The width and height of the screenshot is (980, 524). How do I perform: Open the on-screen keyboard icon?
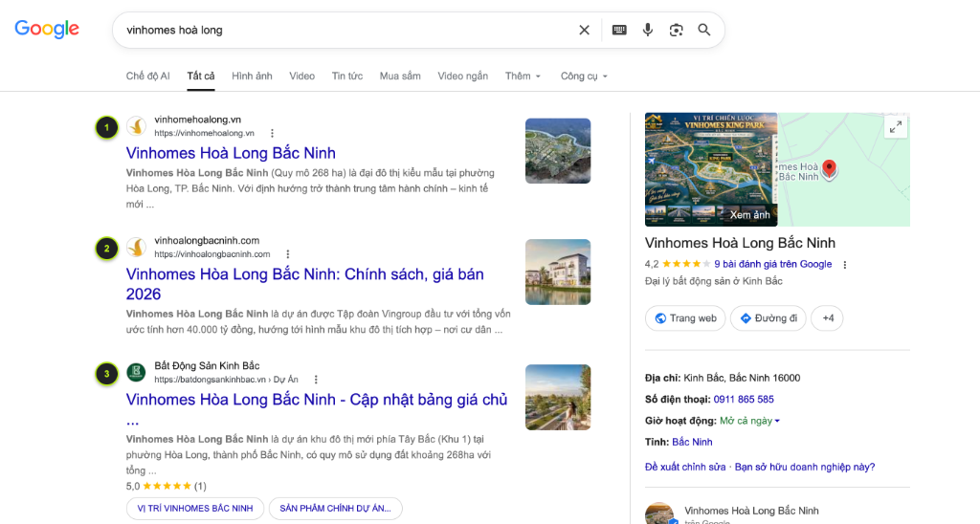(x=619, y=30)
